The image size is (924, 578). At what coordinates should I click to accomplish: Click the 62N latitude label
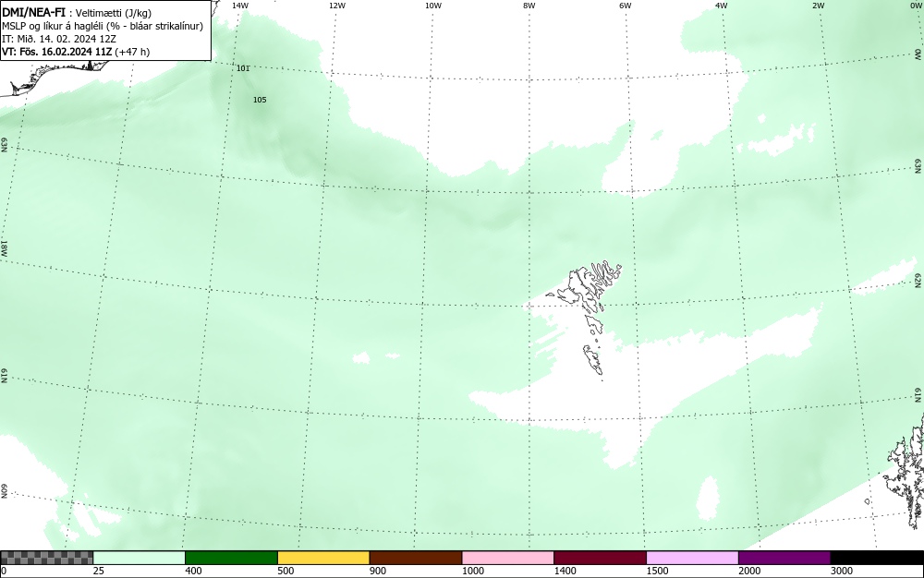point(918,280)
